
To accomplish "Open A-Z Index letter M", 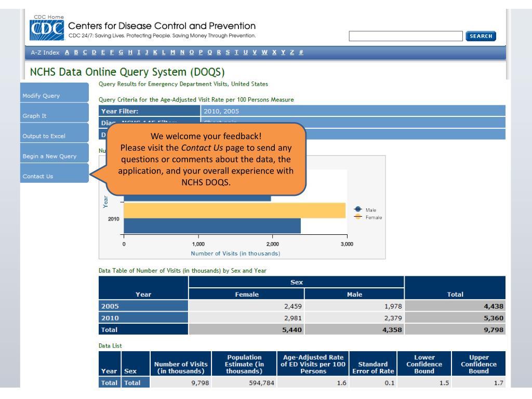I will pyautogui.click(x=172, y=52).
